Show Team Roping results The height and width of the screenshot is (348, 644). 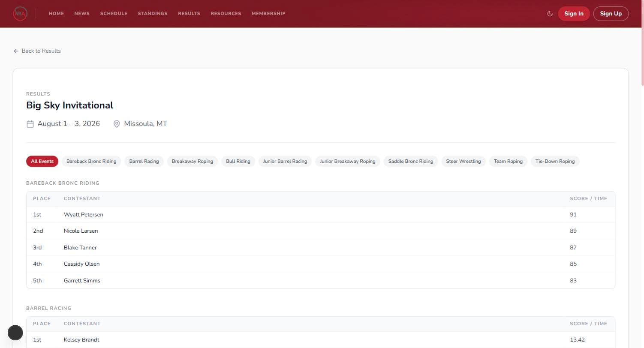[508, 162]
